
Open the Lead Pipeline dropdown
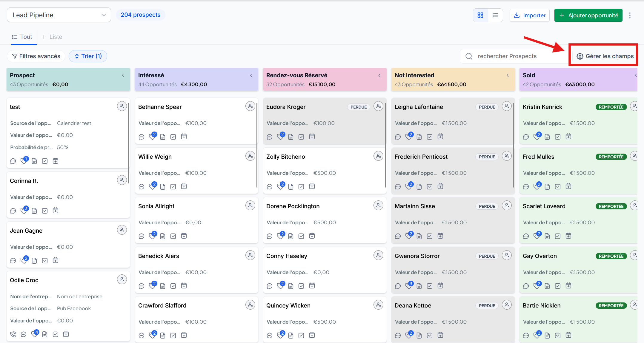[x=59, y=15]
